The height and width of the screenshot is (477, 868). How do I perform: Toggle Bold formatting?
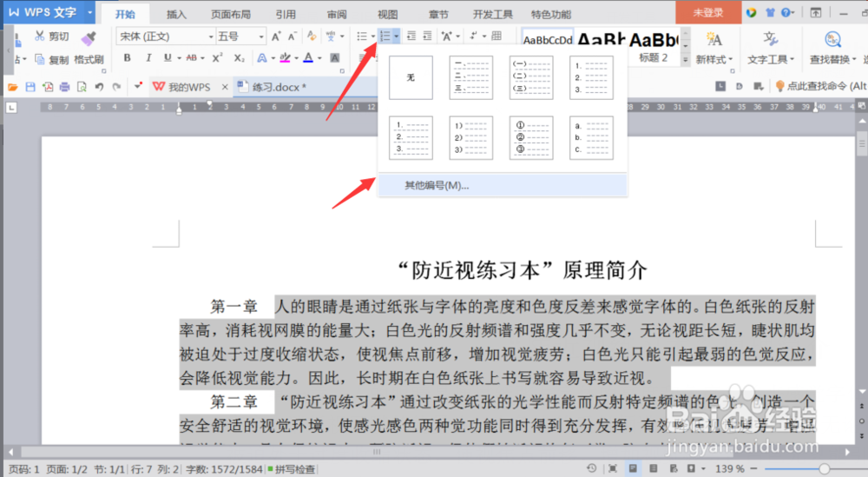pyautogui.click(x=128, y=57)
